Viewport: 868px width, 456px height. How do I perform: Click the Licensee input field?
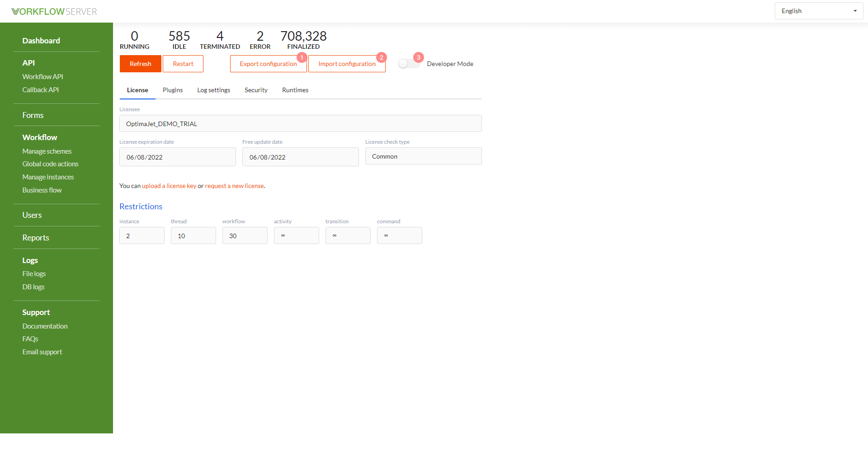click(x=301, y=123)
